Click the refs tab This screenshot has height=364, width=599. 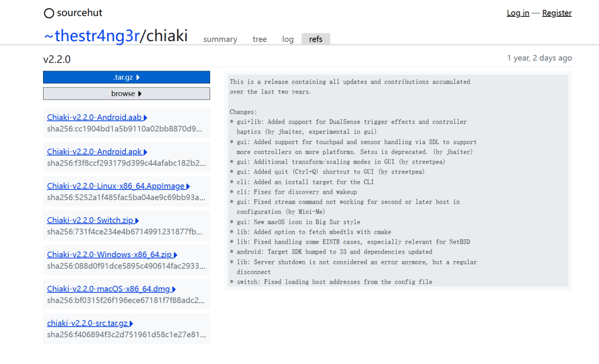(x=316, y=39)
